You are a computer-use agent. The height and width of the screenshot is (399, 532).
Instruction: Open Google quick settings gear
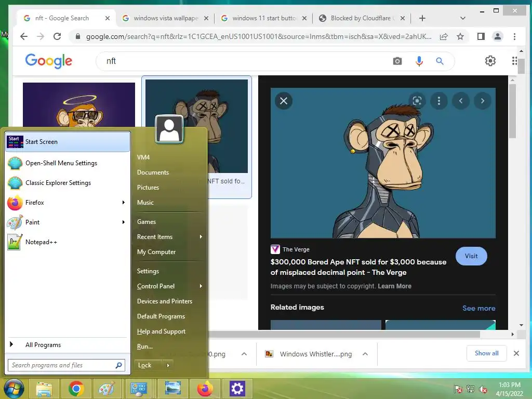click(490, 61)
